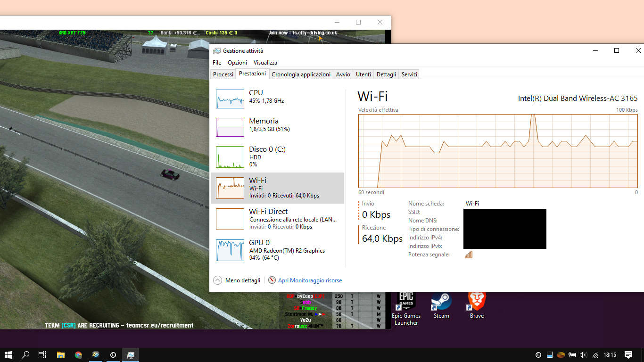This screenshot has width=644, height=362.
Task: Open Windows search from the taskbar
Action: point(25,355)
